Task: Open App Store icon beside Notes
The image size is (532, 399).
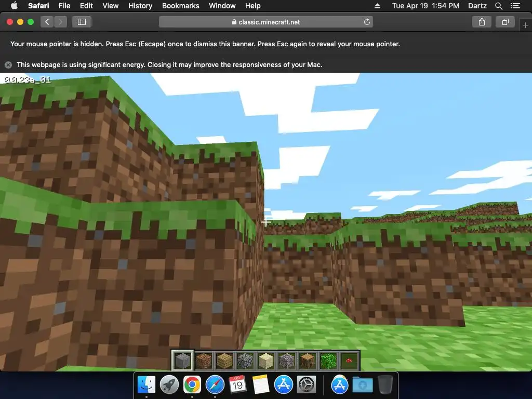Action: tap(284, 385)
